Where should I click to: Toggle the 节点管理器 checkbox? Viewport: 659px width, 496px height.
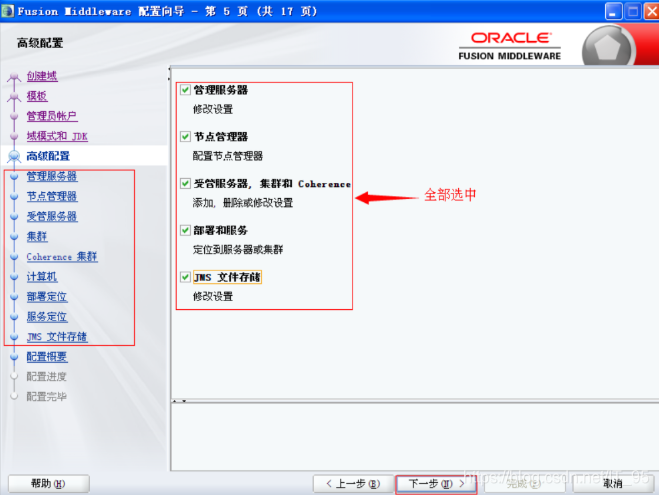[185, 136]
